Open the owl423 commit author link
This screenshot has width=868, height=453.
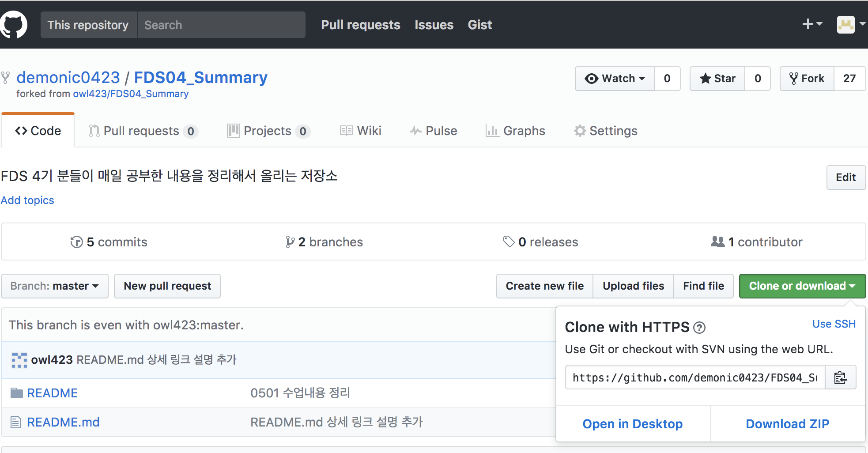pos(52,360)
